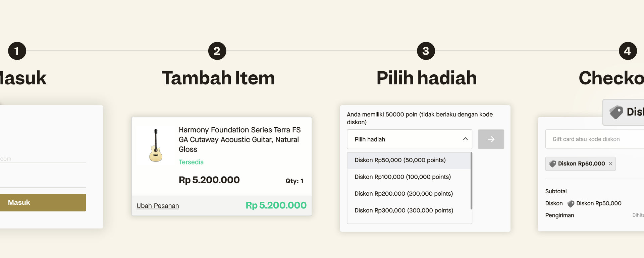Click the step 4 circle marker
Viewport: 644px width, 258px height.
coord(628,51)
